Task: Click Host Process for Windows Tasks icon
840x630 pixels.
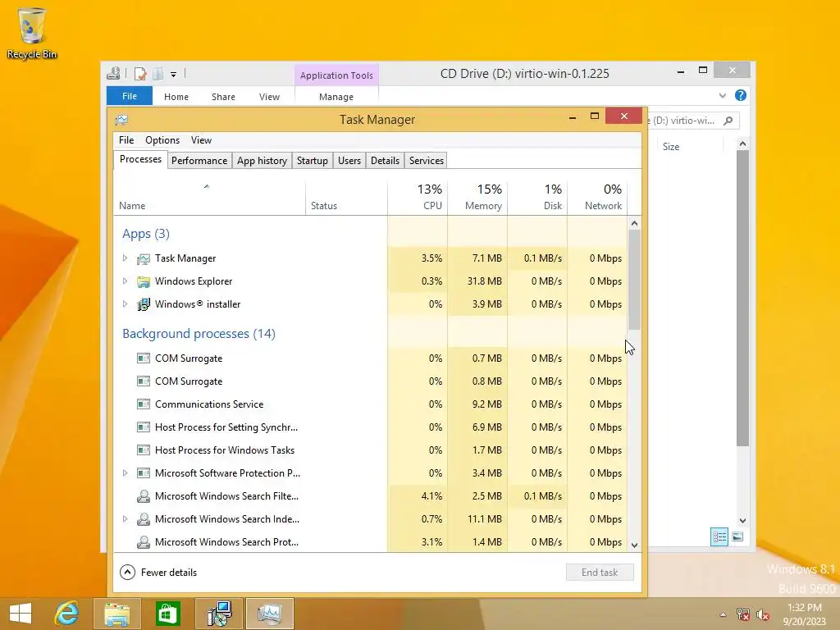Action: pyautogui.click(x=143, y=450)
